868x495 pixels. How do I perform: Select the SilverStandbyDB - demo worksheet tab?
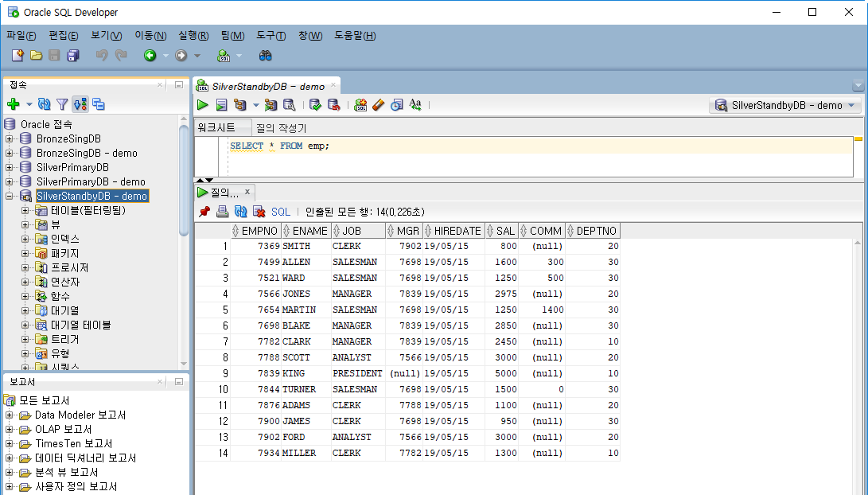click(x=268, y=87)
